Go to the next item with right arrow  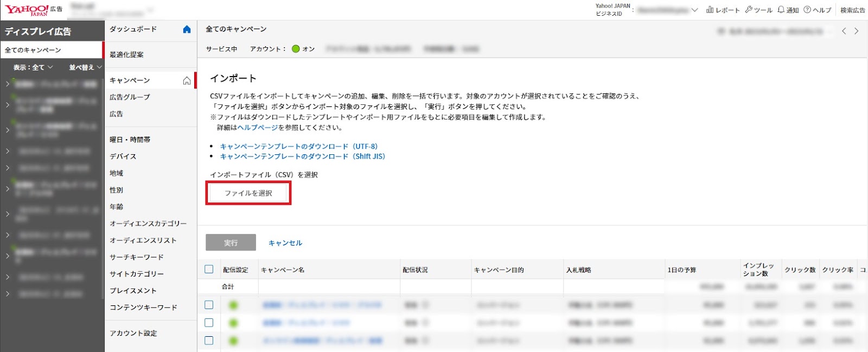857,31
